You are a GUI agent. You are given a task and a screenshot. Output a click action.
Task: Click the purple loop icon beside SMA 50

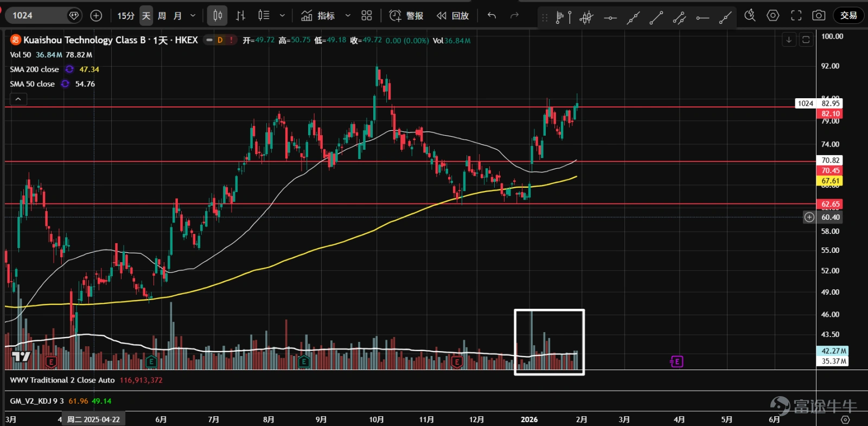pyautogui.click(x=65, y=84)
